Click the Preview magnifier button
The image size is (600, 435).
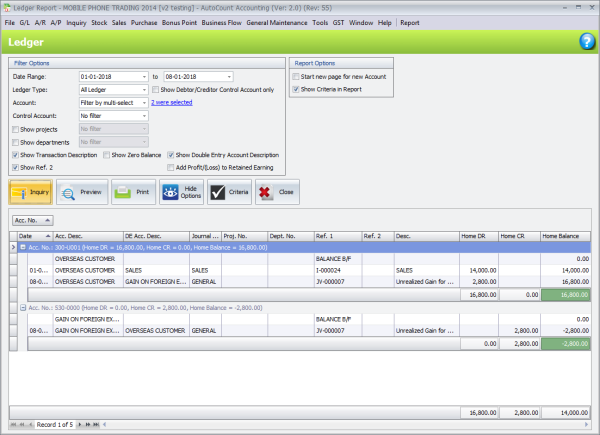82,192
